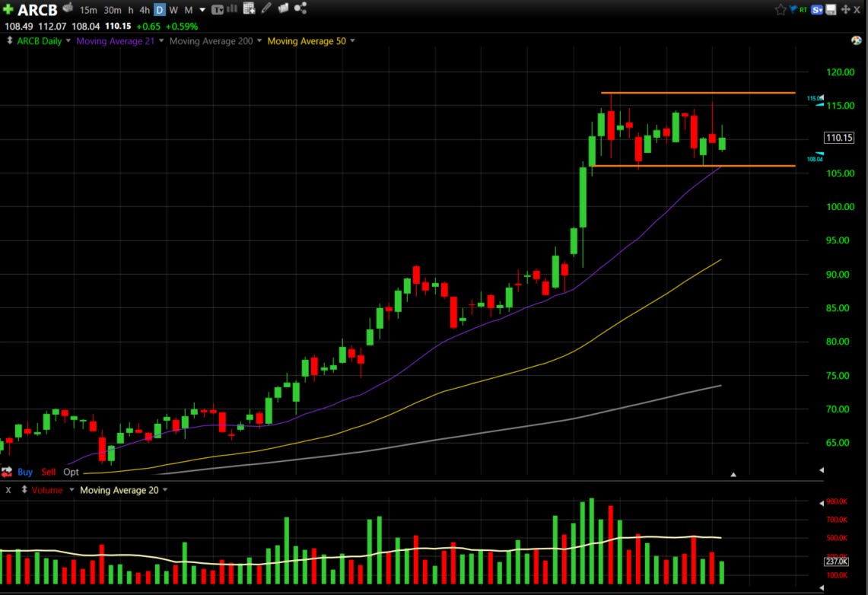This screenshot has width=868, height=595.
Task: Click the Moving Average 20 label
Action: point(119,491)
